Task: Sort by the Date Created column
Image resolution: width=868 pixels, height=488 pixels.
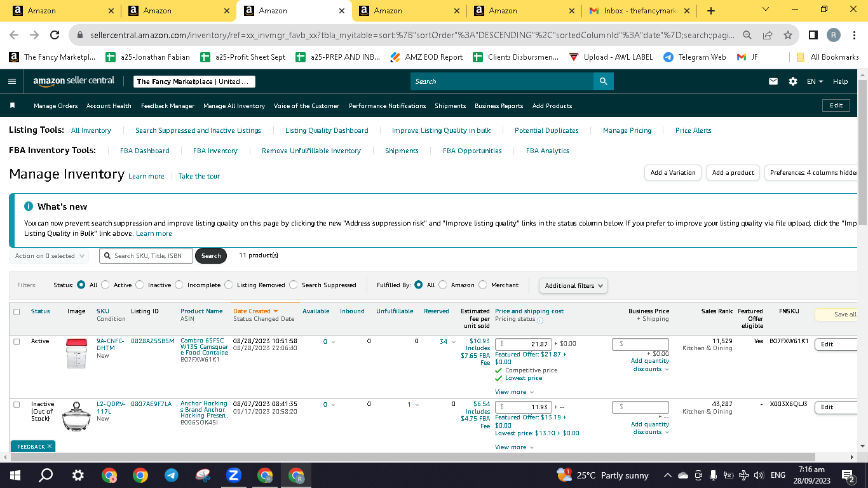Action: [255, 311]
